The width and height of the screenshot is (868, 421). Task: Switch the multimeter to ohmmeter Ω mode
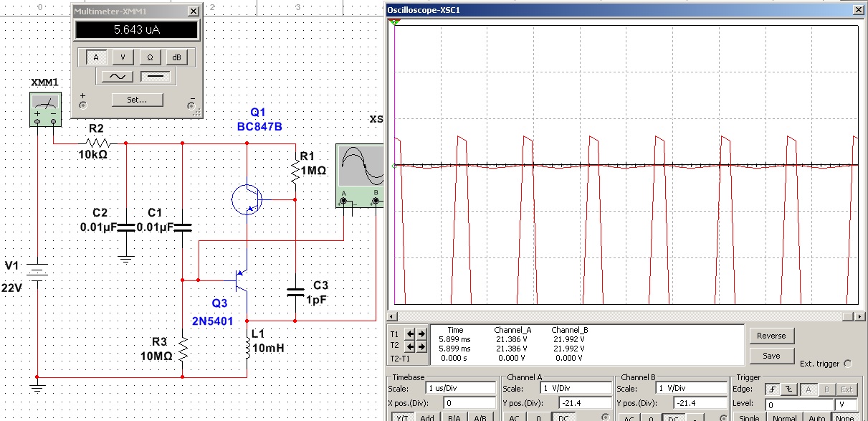150,57
